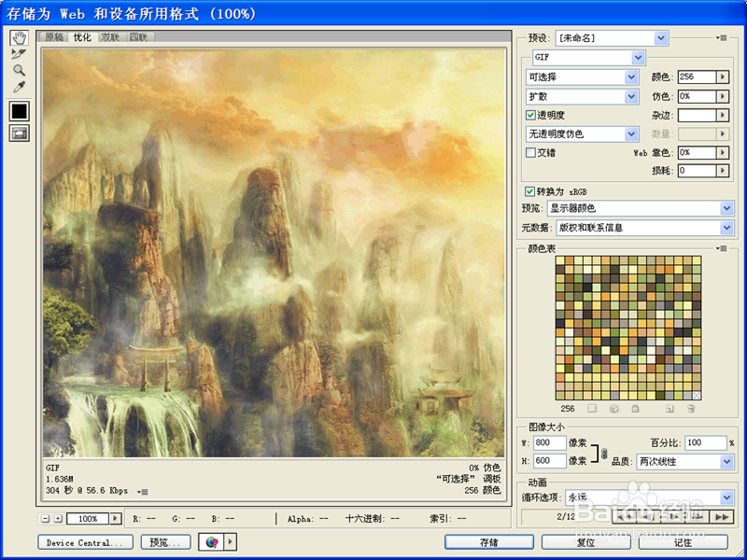The height and width of the screenshot is (560, 747).
Task: Click the W width field 800
Action: pos(549,442)
